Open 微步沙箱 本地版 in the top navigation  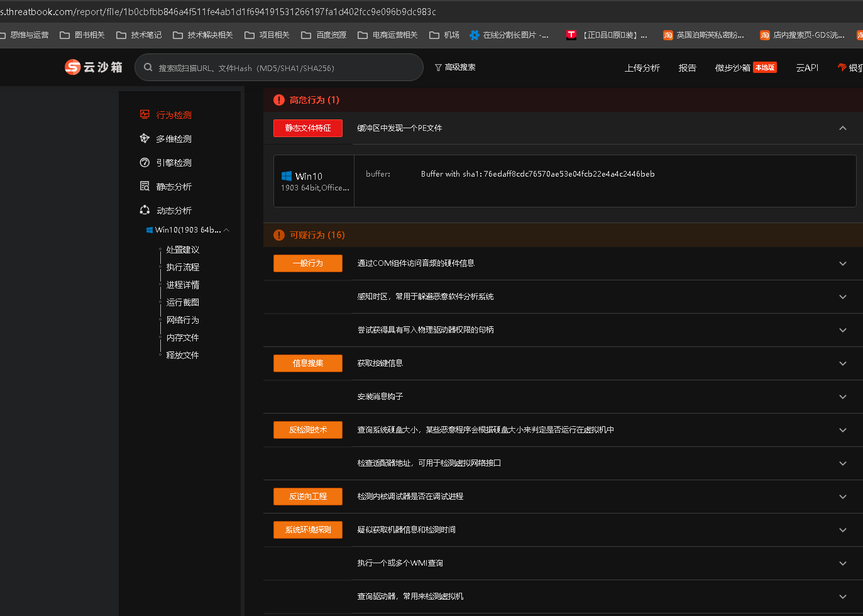[x=746, y=68]
